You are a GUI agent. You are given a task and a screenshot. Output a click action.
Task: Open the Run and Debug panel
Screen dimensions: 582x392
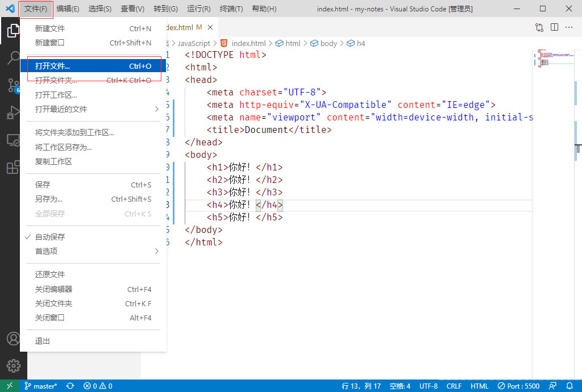(x=13, y=112)
